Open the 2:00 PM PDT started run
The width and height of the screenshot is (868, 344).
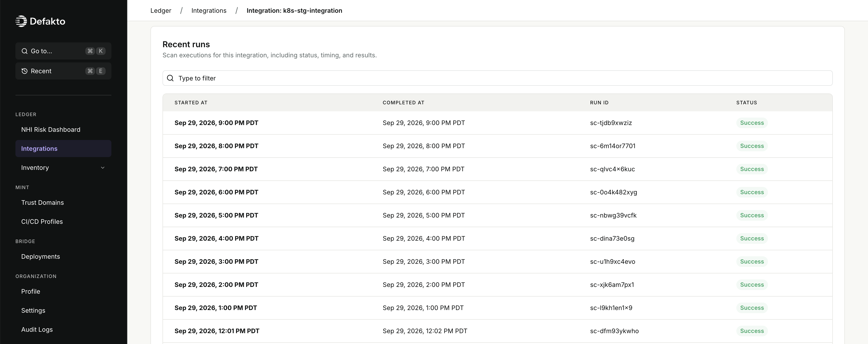click(x=216, y=285)
